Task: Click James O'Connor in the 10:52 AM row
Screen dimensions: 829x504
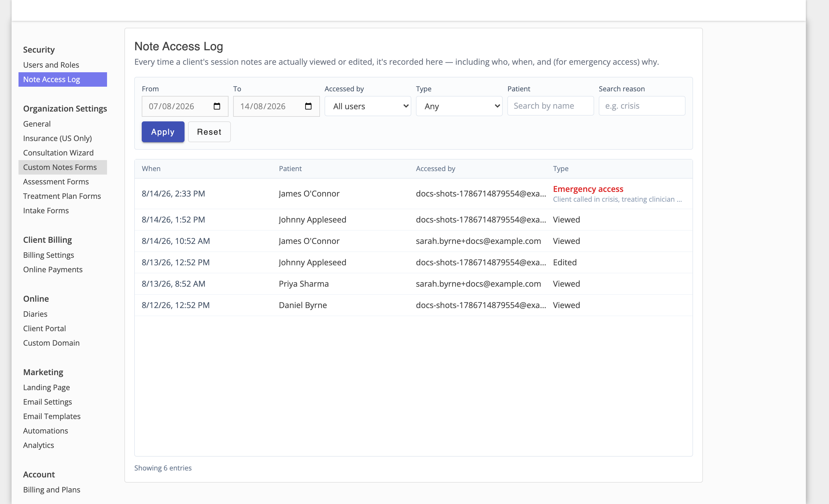Action: click(x=309, y=241)
